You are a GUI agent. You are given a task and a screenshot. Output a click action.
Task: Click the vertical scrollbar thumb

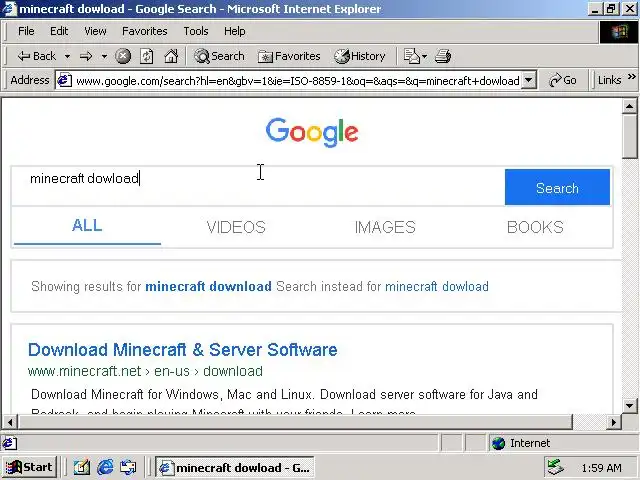coord(630,136)
